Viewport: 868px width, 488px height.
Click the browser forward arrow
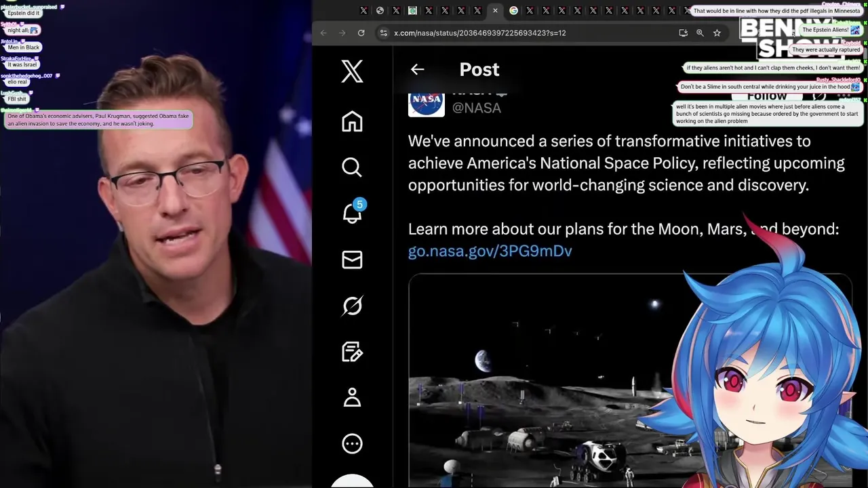(x=342, y=33)
